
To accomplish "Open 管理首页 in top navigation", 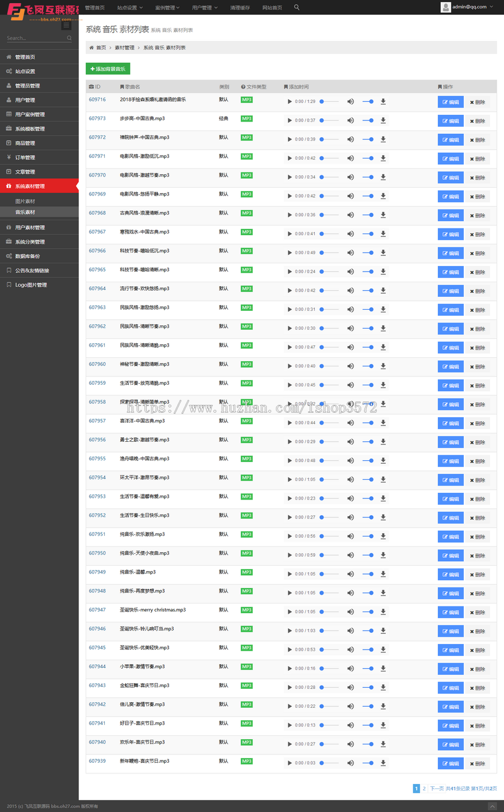I will pyautogui.click(x=95, y=8).
